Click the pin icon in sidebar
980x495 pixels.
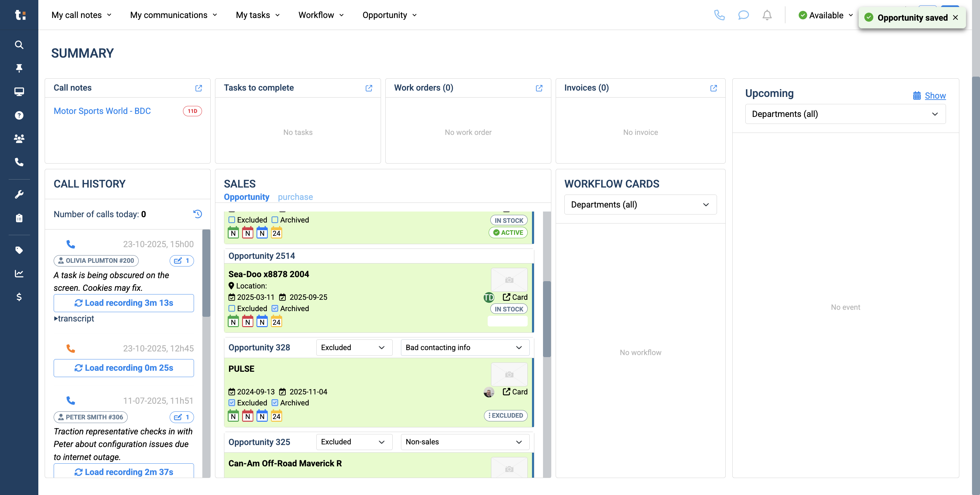coord(19,68)
